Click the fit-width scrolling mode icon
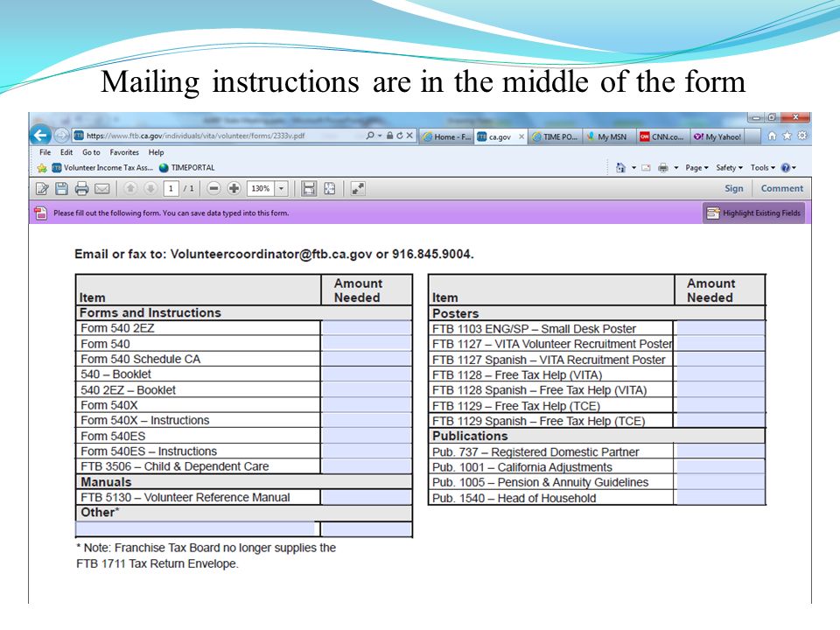The height and width of the screenshot is (630, 840). point(309,189)
